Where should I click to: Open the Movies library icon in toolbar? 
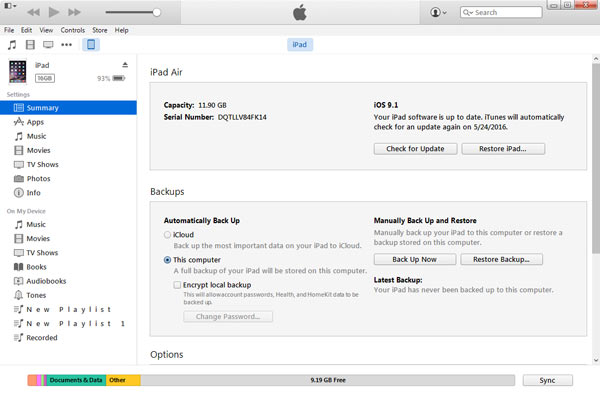[x=30, y=45]
